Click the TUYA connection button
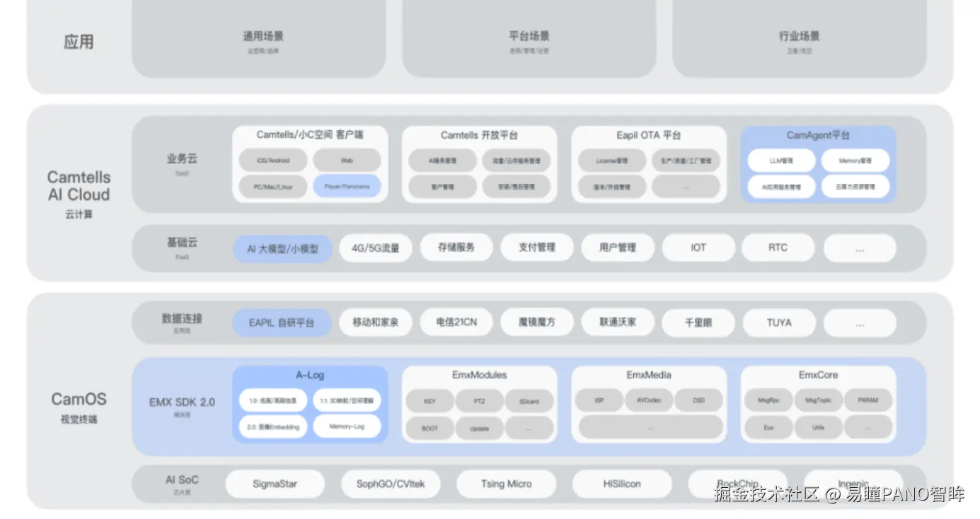This screenshot has width=980, height=519. (x=779, y=322)
